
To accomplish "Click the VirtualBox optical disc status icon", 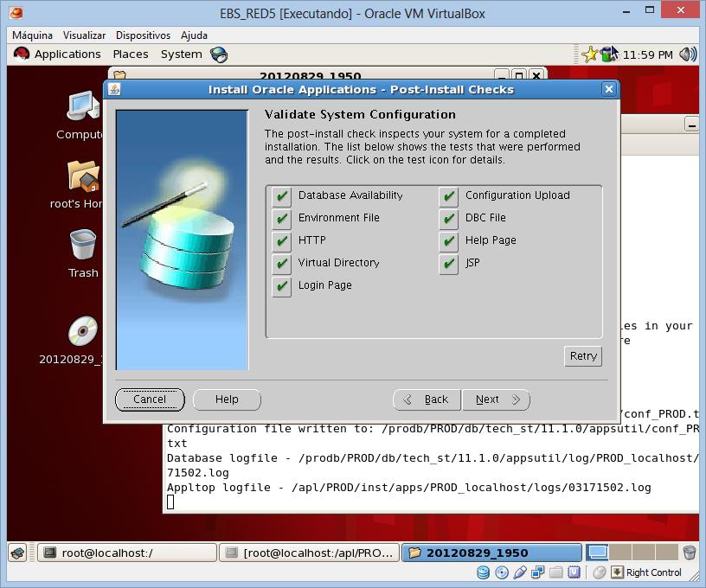I will click(x=502, y=572).
